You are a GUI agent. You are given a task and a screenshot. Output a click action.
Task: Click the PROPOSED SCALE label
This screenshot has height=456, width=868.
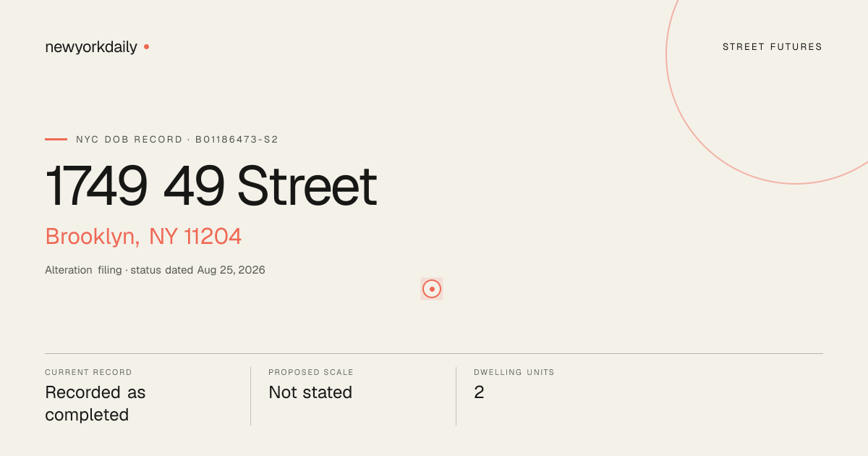[x=311, y=373]
